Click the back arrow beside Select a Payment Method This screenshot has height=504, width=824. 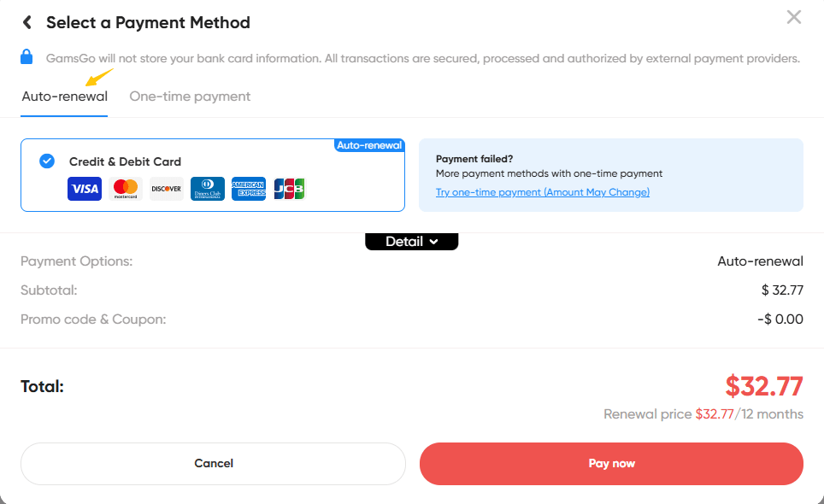coord(27,22)
